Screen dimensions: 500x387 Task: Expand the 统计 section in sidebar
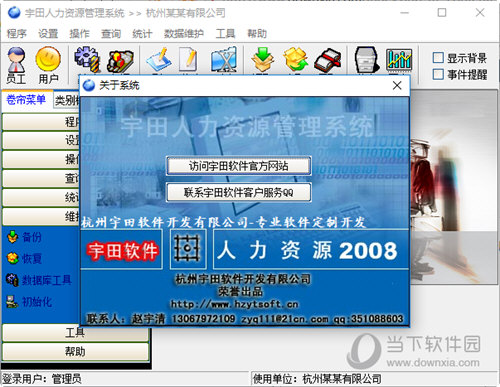(x=41, y=197)
